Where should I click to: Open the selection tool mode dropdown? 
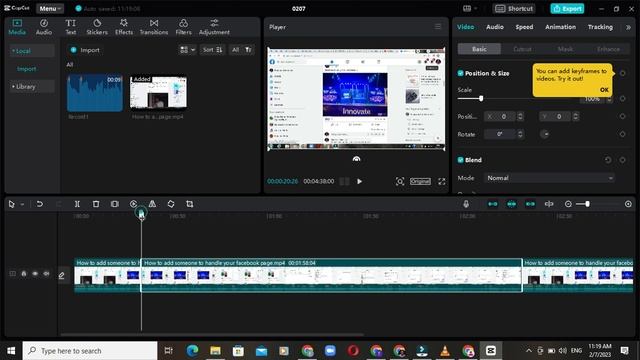pos(22,204)
